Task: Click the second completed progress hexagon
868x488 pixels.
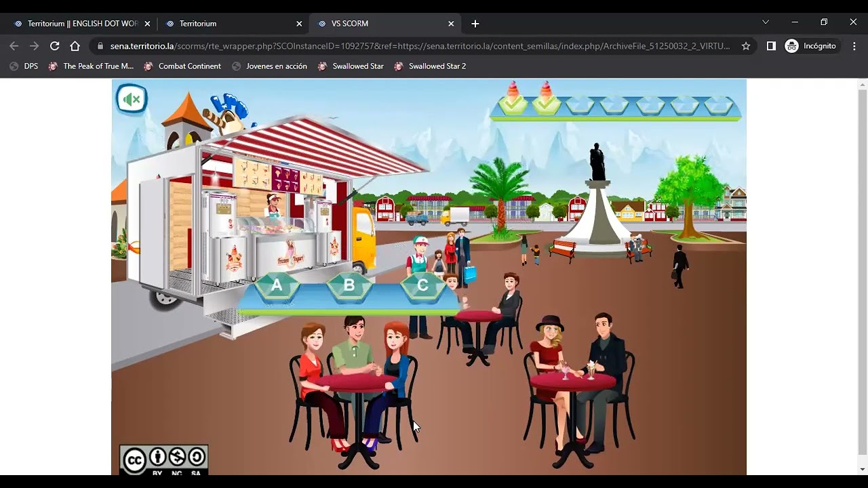Action: point(546,104)
